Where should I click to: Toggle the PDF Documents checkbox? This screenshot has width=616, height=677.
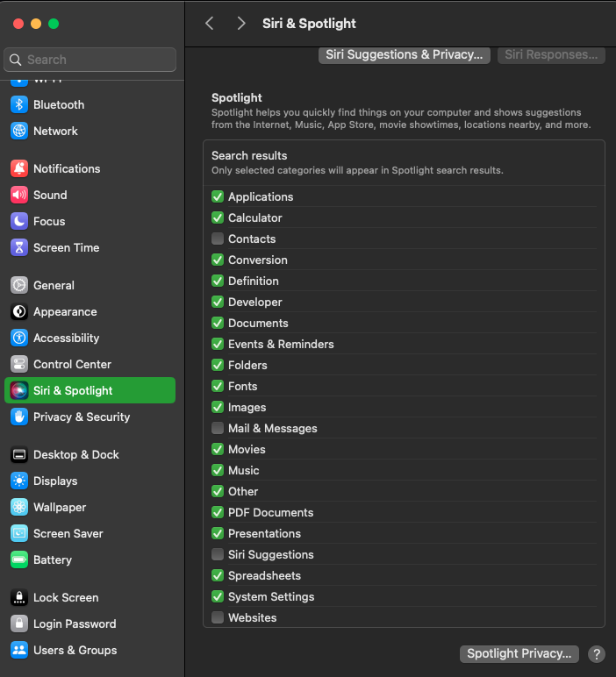(x=218, y=512)
